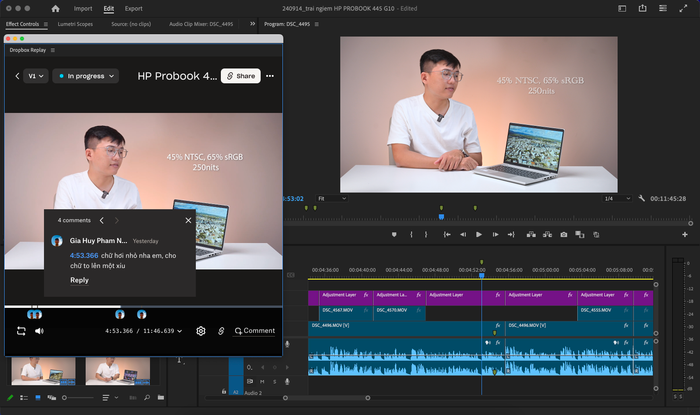Switch Project panel to freeform view
The height and width of the screenshot is (415, 700).
point(52,397)
